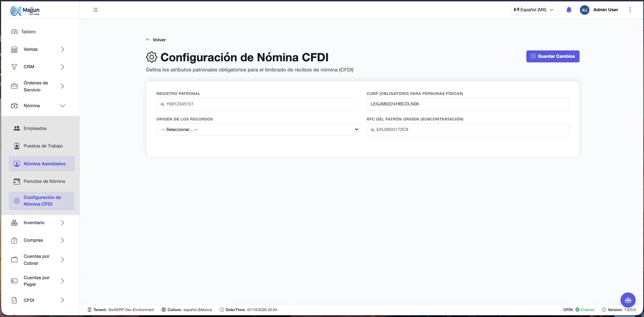Click the CFDI document icon in sidebar
644x317 pixels.
(14, 300)
